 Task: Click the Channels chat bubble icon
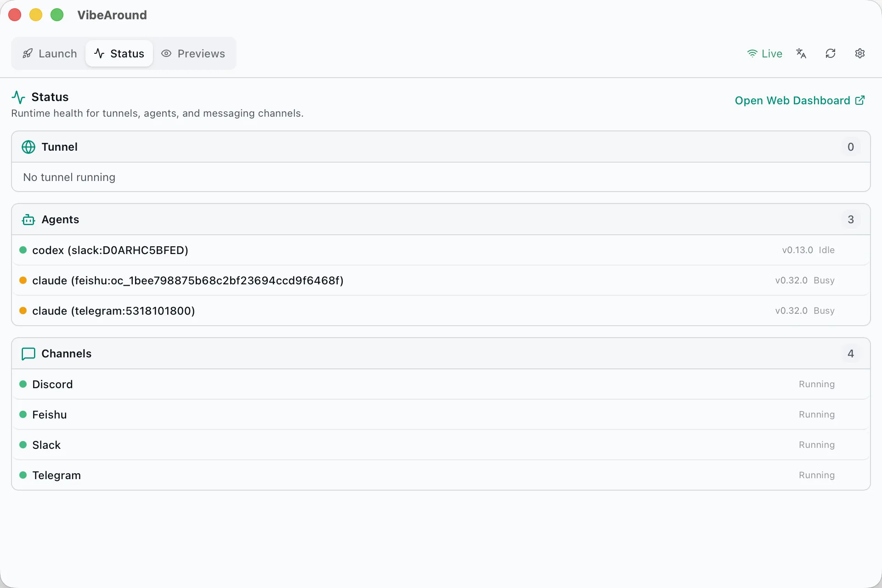coord(28,354)
